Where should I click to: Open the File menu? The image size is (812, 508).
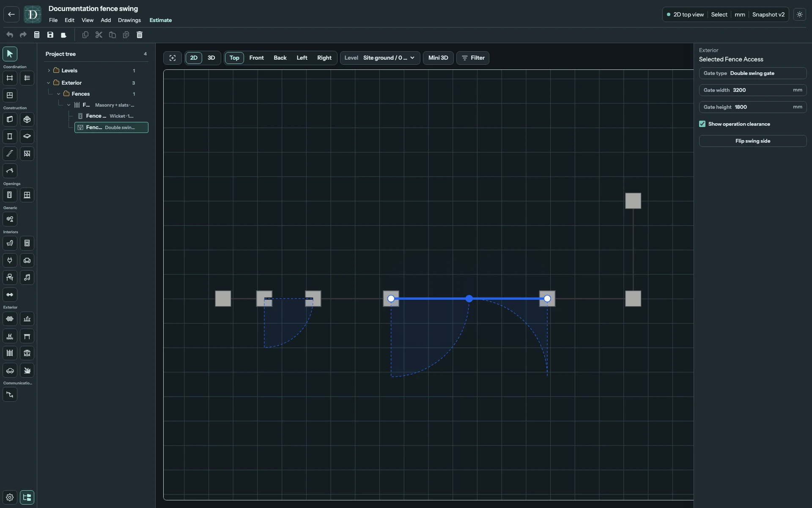pyautogui.click(x=53, y=20)
